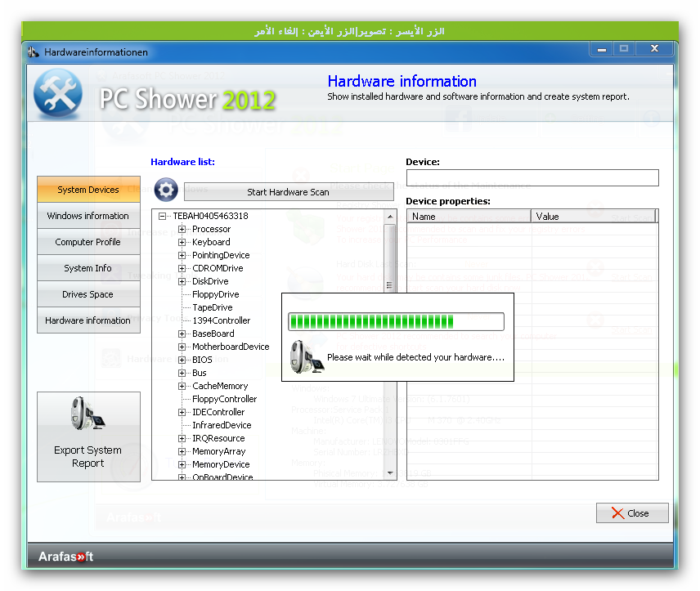
Task: Click the Hardwareinformationen title bar app icon
Action: coord(34,52)
